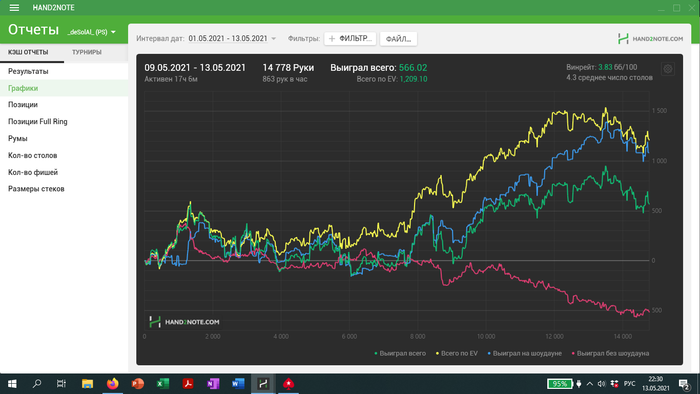
Task: Click 863 рук в час text
Action: click(285, 79)
